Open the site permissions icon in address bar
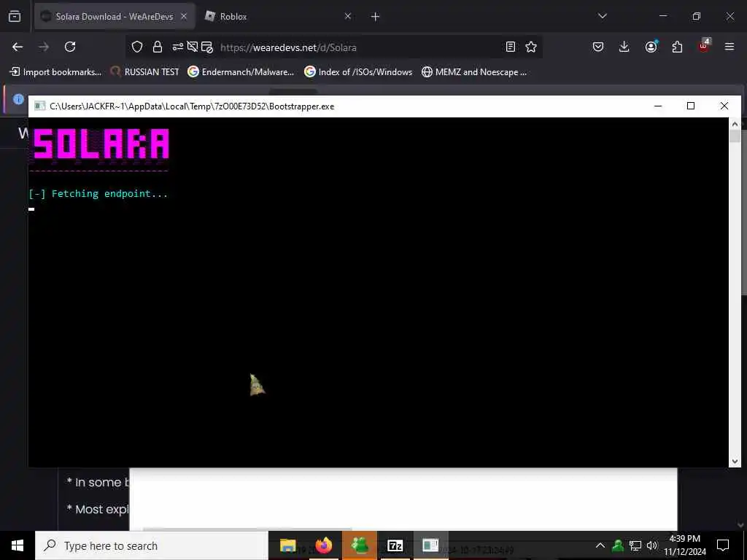 178,47
